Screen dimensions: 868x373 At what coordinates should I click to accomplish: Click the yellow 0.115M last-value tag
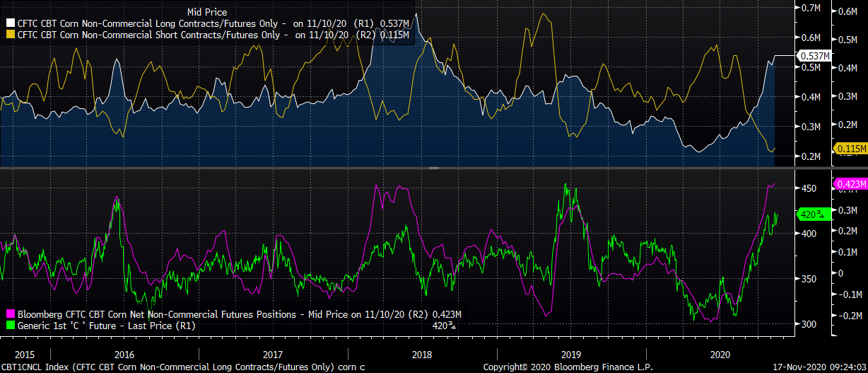coord(851,149)
